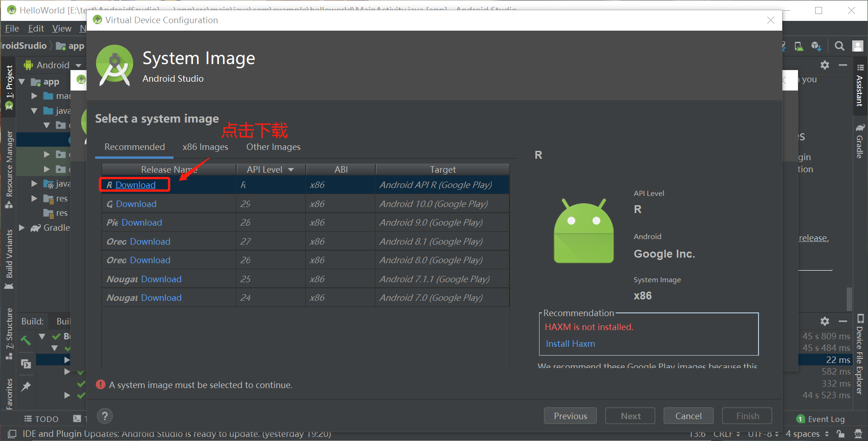
Task: Download Nougat API 25 image
Action: tap(161, 279)
